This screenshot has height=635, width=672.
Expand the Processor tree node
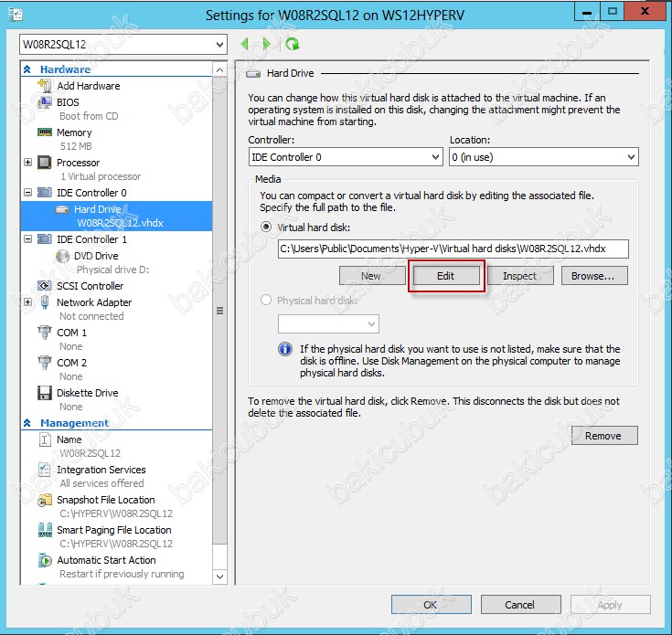(27, 163)
